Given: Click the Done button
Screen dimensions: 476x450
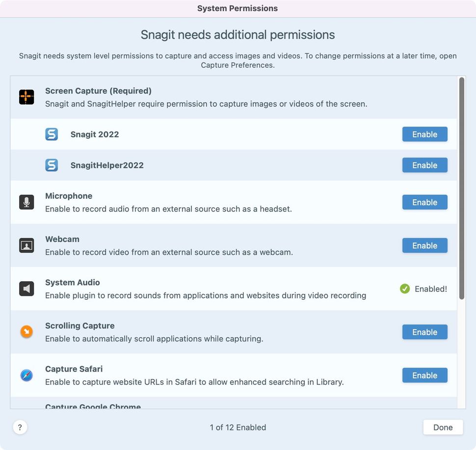Looking at the screenshot, I should (443, 427).
